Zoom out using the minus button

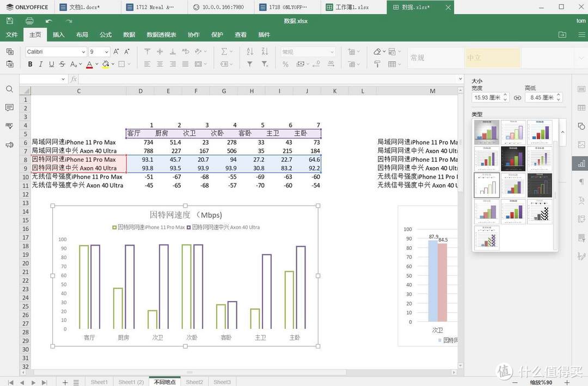point(515,382)
